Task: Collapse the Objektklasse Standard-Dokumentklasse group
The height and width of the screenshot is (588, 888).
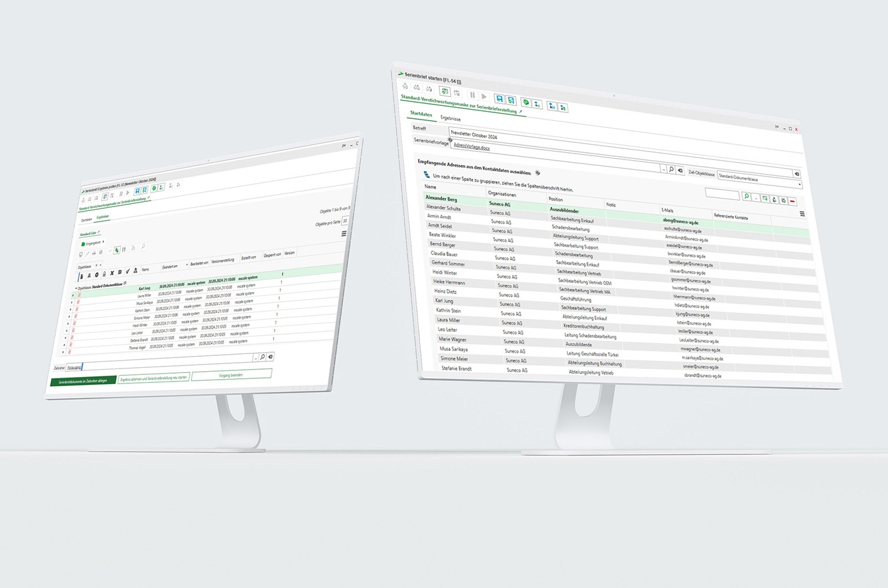Action: 75,288
